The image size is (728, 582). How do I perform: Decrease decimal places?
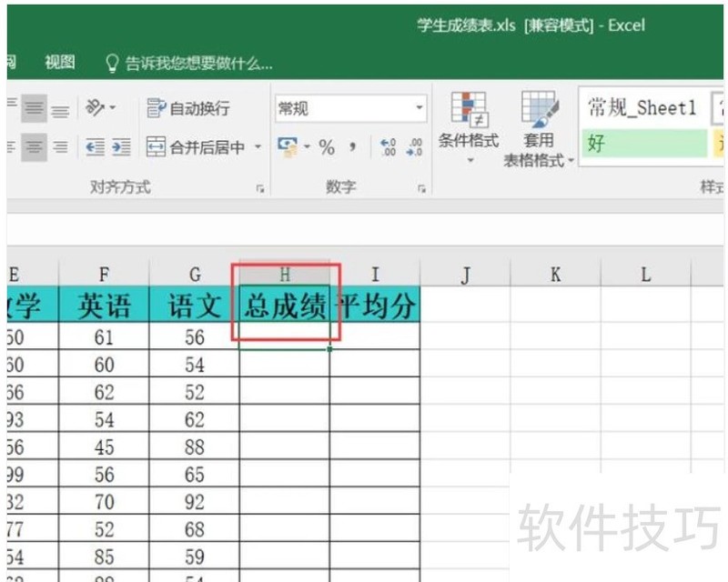point(414,147)
